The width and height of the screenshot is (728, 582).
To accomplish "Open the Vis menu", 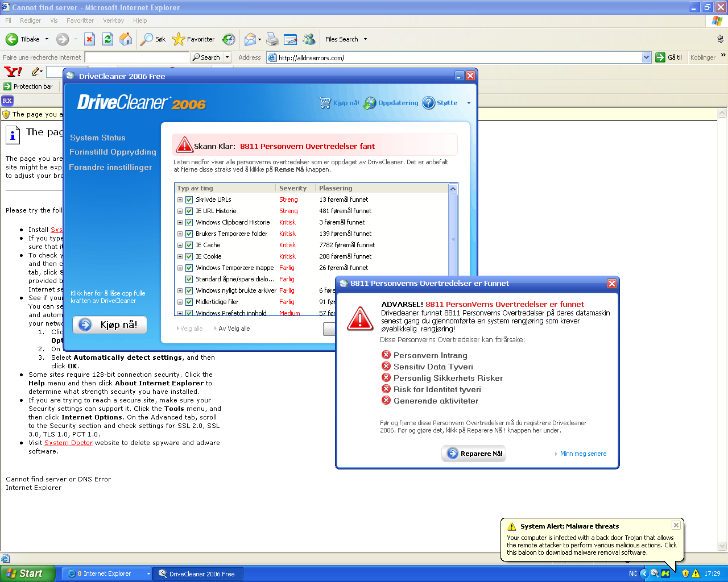I will pyautogui.click(x=53, y=20).
